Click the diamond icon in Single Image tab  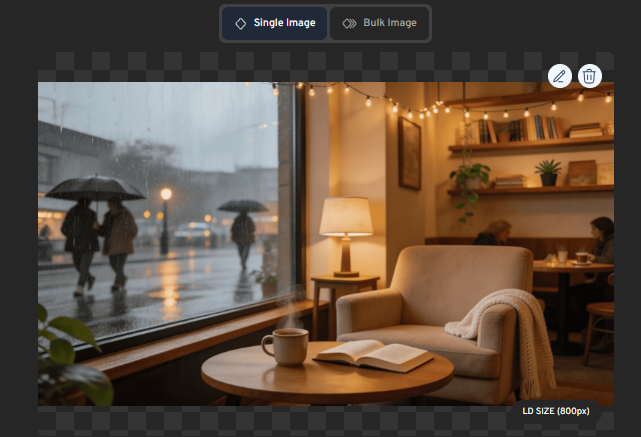(x=240, y=23)
